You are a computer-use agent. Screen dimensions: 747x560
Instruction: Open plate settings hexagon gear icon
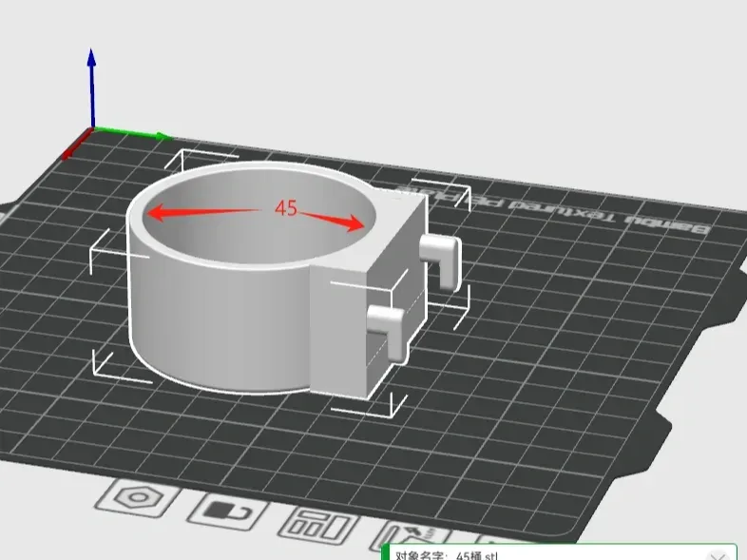(138, 498)
